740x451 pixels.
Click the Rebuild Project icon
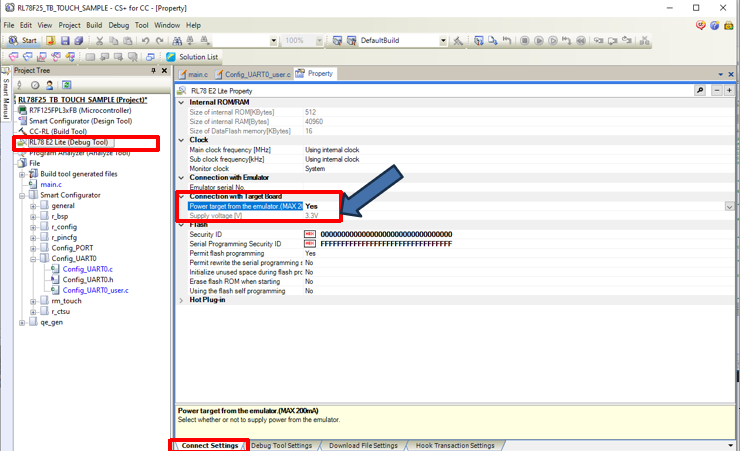pos(352,41)
